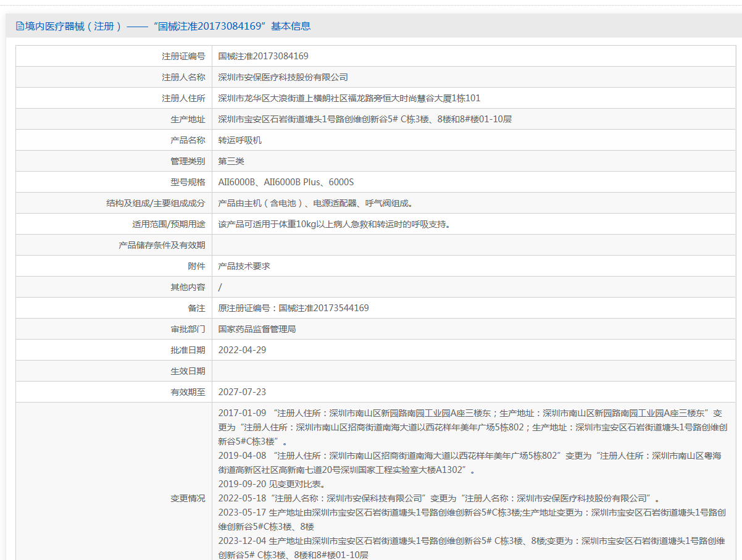Click the 附件 label cell
The image size is (742, 560).
114,266
